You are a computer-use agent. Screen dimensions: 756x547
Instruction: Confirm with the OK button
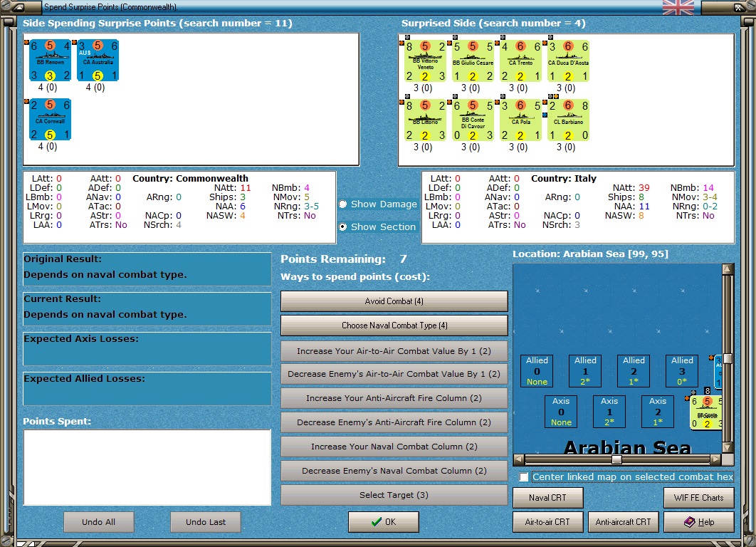pyautogui.click(x=383, y=522)
